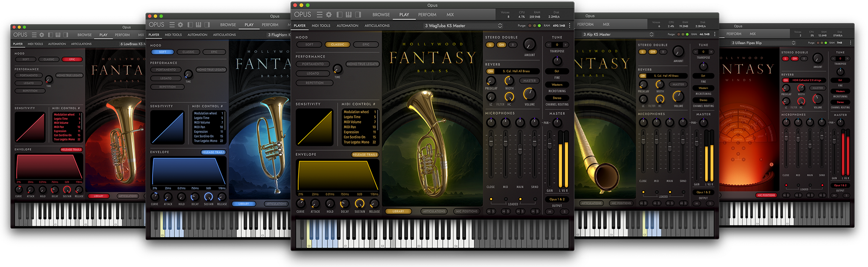
Task: Click the envelope Hold knob in WagTuba window
Action: pos(330,203)
